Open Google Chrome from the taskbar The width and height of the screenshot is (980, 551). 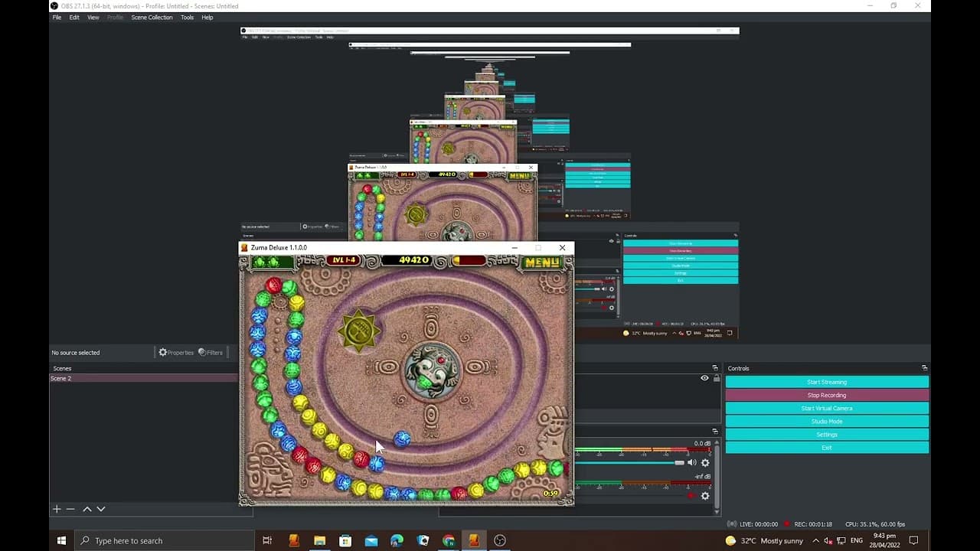tap(449, 540)
